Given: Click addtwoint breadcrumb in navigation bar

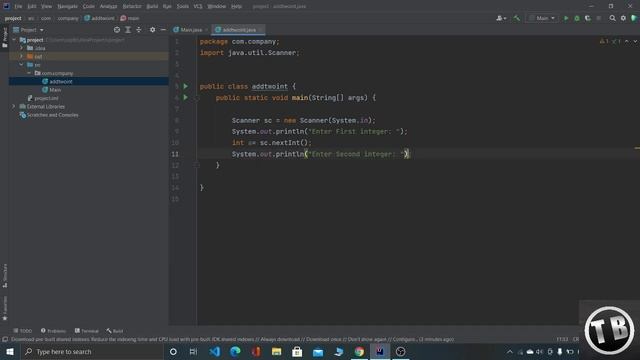Looking at the screenshot, I should click(x=99, y=18).
